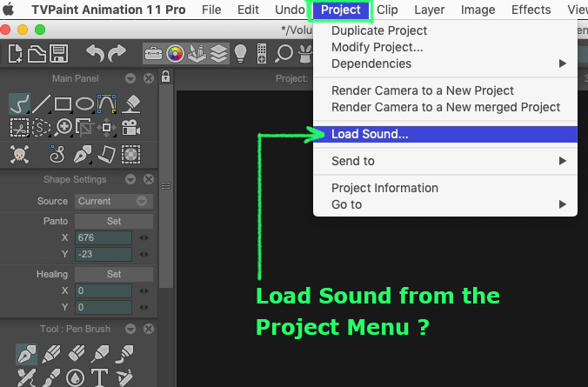Select the curved stroke S tool
This screenshot has height=387, width=588.
[57, 154]
